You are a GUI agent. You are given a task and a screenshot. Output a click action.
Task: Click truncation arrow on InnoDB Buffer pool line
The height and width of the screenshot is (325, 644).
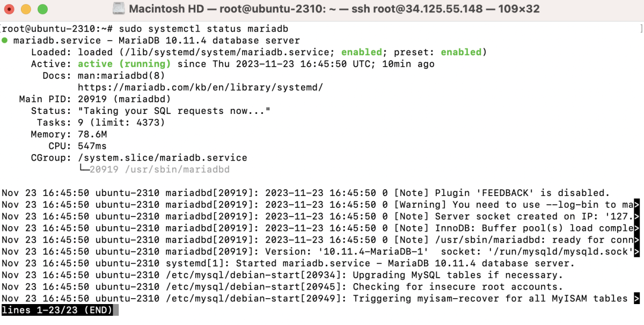click(636, 228)
